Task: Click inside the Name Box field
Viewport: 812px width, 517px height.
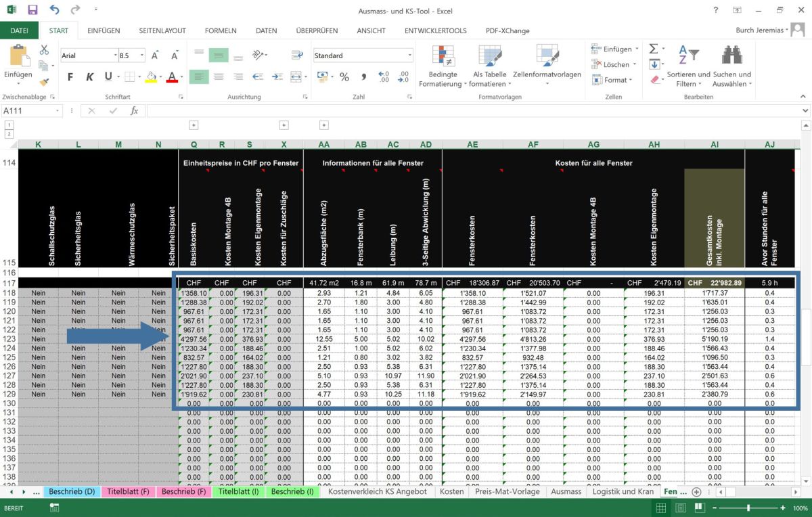Action: pos(27,110)
